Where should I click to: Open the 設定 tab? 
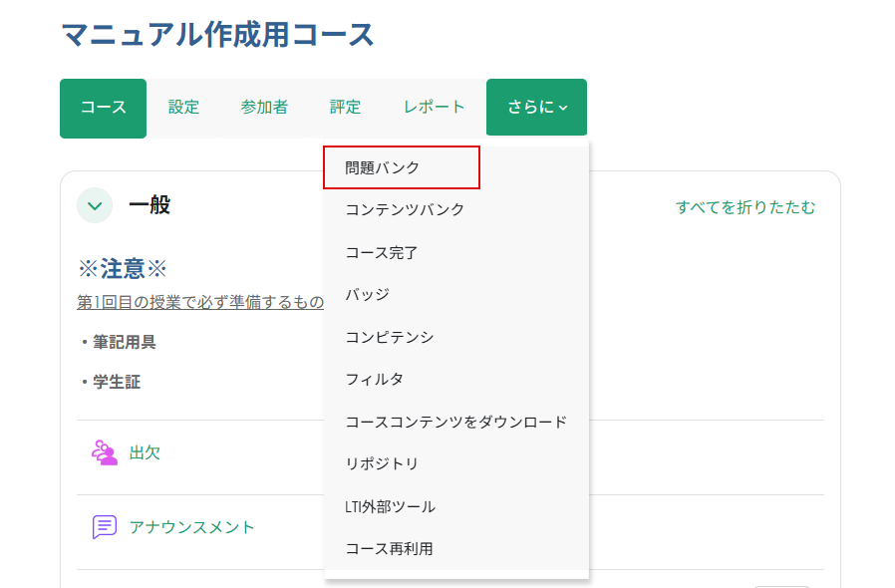183,108
